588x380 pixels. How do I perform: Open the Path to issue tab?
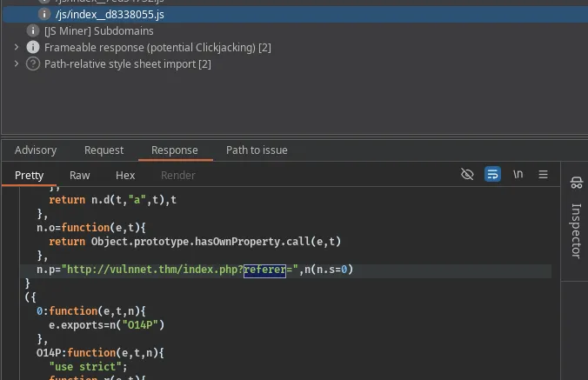[257, 150]
